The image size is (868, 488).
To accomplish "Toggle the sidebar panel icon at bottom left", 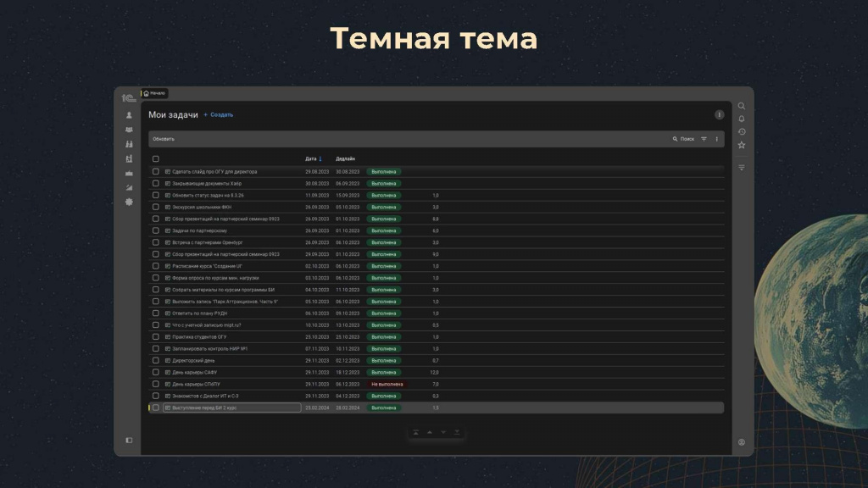I will point(129,441).
